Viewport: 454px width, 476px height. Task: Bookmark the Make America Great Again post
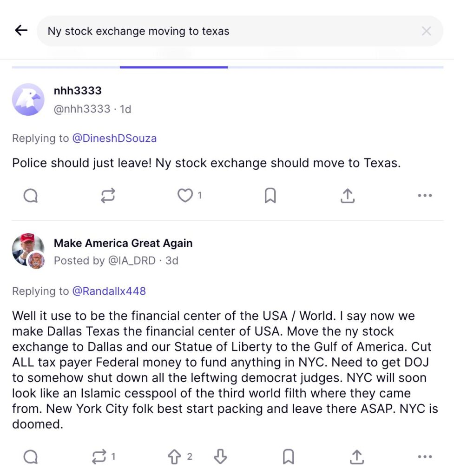click(x=288, y=457)
